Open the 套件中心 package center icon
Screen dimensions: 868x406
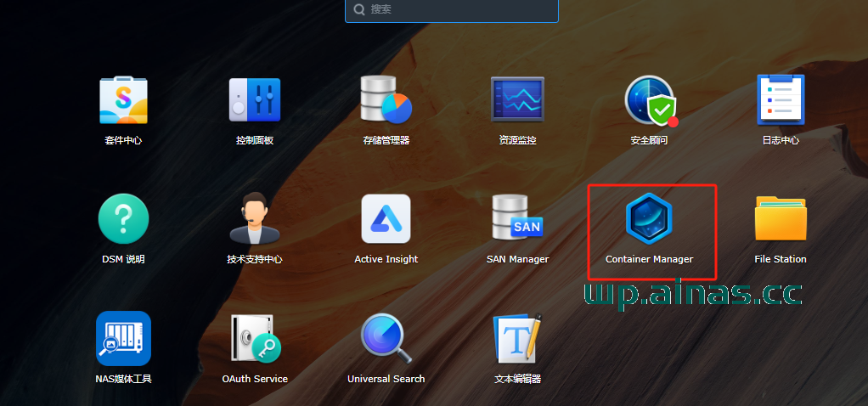point(123,99)
